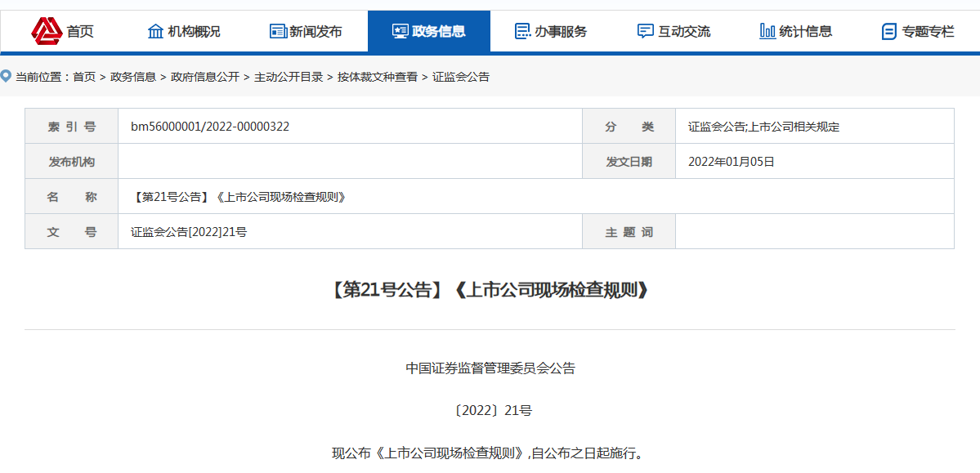This screenshot has height=473, width=980.
Task: Click the red CSRC logo icon
Action: (x=47, y=30)
